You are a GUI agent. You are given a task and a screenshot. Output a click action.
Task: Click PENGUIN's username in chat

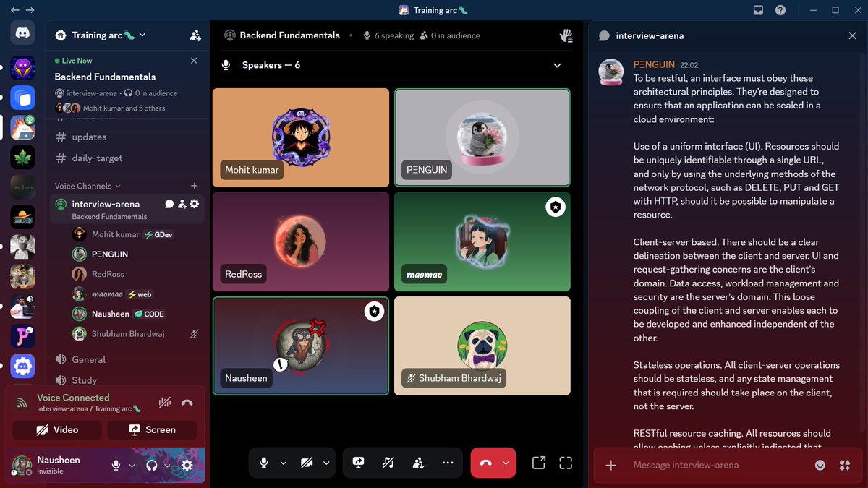pos(655,64)
